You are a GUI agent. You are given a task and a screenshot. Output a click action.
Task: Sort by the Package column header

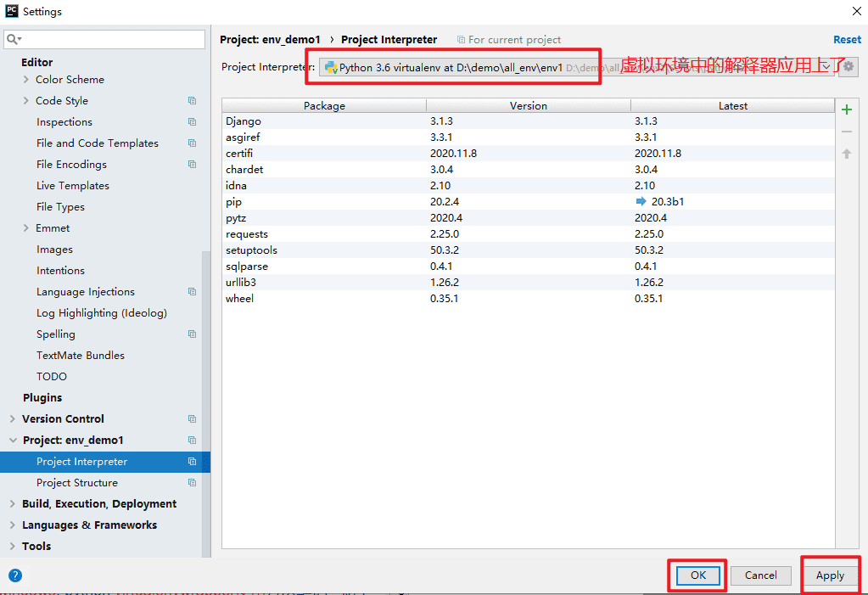click(324, 105)
